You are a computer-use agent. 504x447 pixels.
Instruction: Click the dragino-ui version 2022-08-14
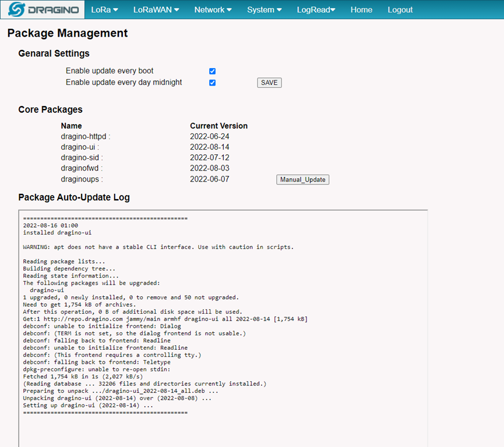(210, 147)
